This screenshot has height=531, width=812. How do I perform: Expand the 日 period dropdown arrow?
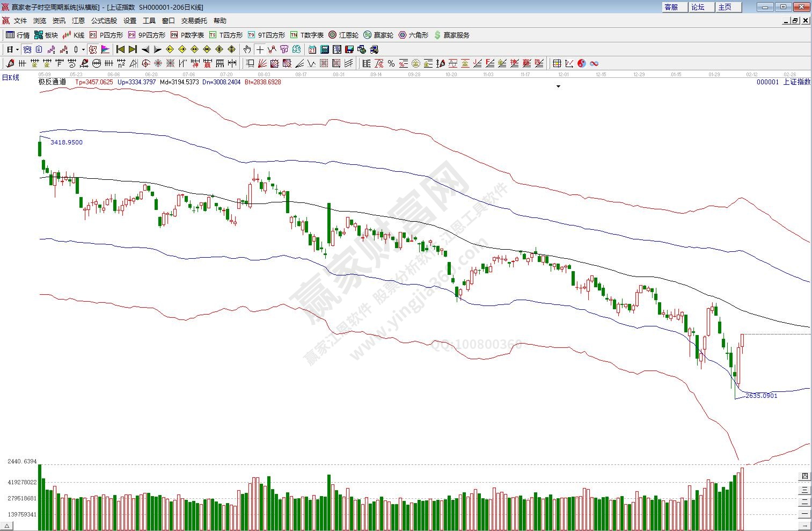click(x=17, y=49)
